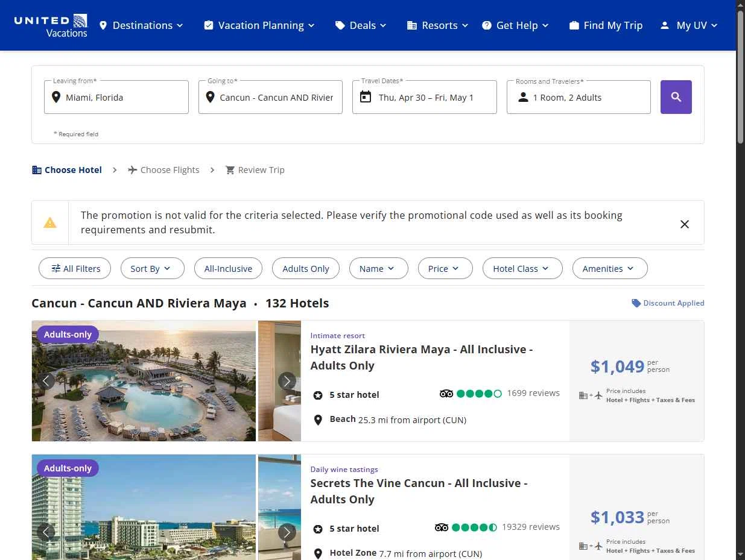This screenshot has height=560, width=745.
Task: Click the Leaving from field with Miami, Florida
Action: tap(116, 97)
